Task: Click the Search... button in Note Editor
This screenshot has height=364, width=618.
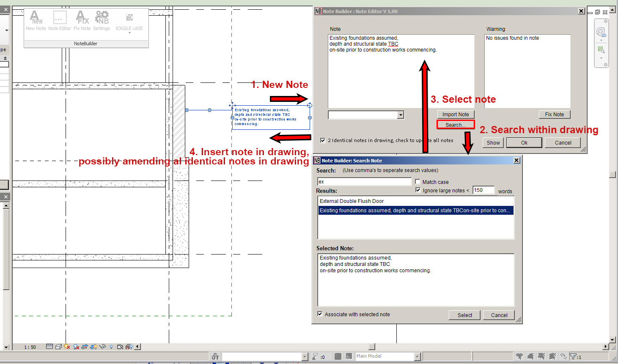Action: [x=456, y=125]
